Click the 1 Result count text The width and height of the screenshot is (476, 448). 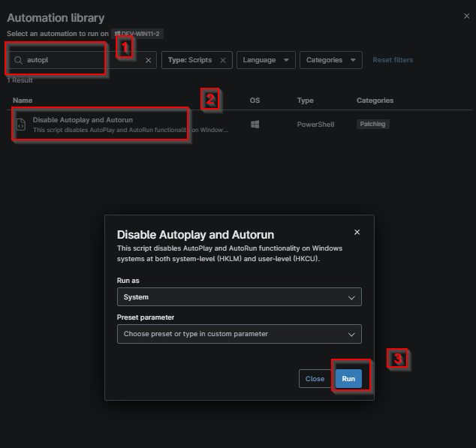[x=20, y=80]
